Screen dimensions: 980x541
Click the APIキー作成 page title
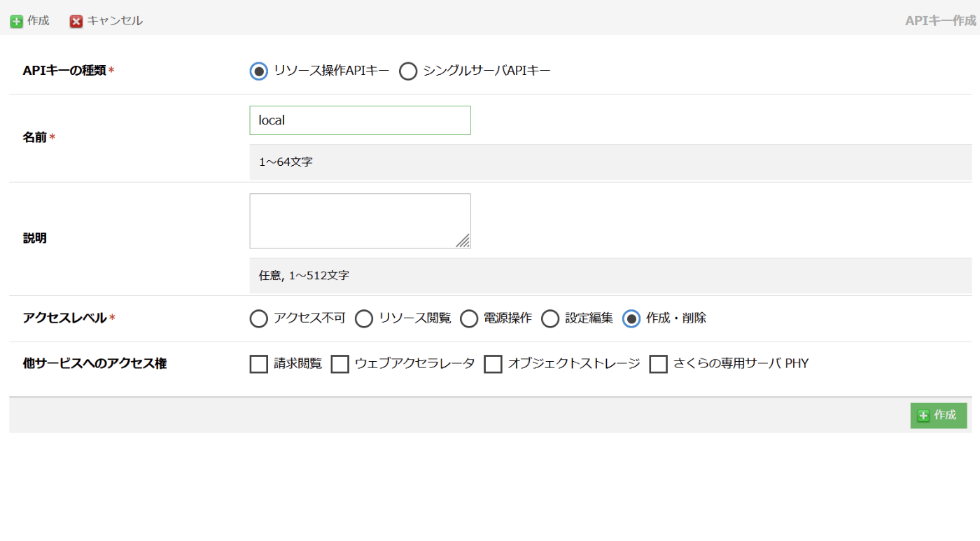pos(940,20)
